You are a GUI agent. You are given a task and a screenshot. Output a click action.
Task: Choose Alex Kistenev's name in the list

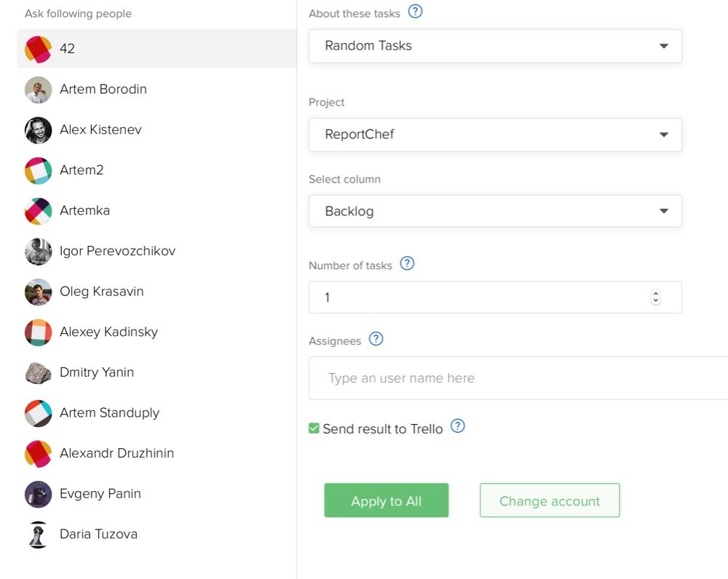[100, 129]
